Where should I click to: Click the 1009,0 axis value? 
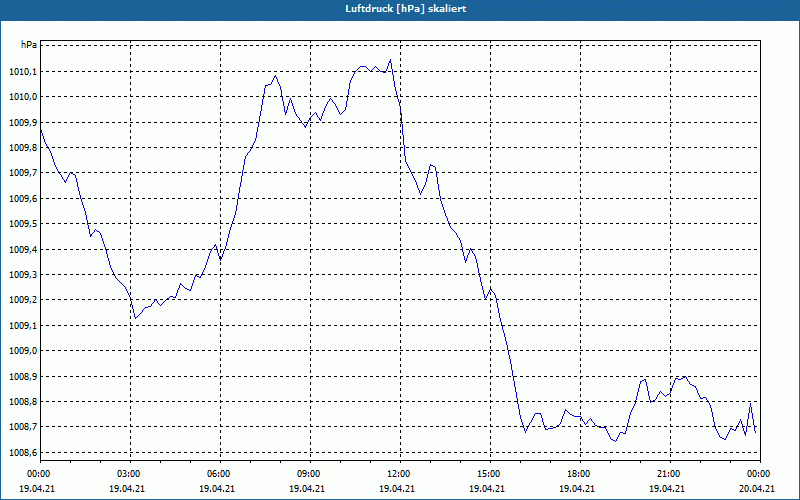point(23,351)
